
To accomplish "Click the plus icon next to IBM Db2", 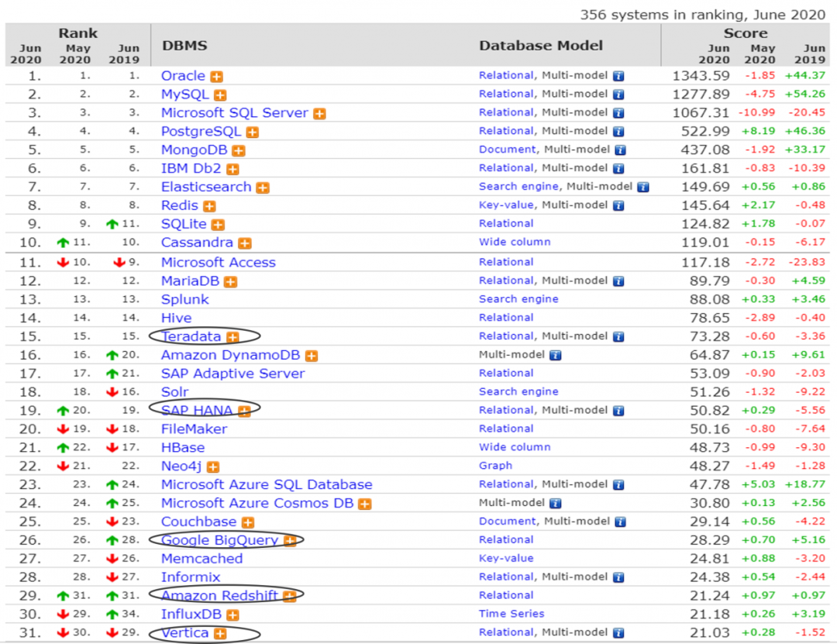I will coord(232,169).
